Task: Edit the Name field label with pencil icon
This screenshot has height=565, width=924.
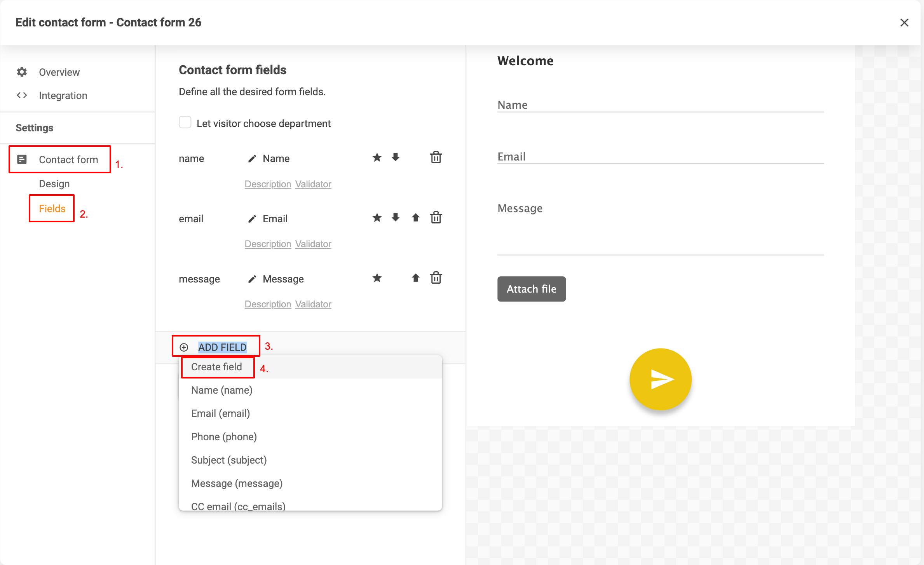Action: pyautogui.click(x=252, y=158)
